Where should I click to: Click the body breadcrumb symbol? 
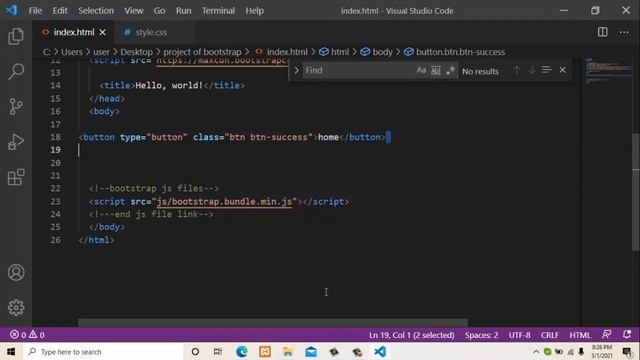(376, 52)
